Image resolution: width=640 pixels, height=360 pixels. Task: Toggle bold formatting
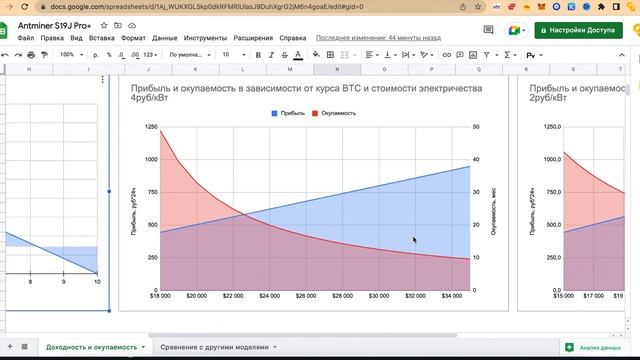coord(258,55)
